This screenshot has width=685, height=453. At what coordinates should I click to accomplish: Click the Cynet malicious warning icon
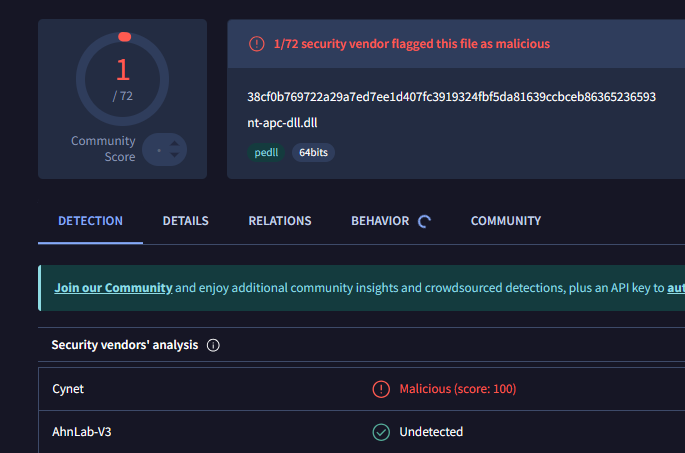pos(380,388)
